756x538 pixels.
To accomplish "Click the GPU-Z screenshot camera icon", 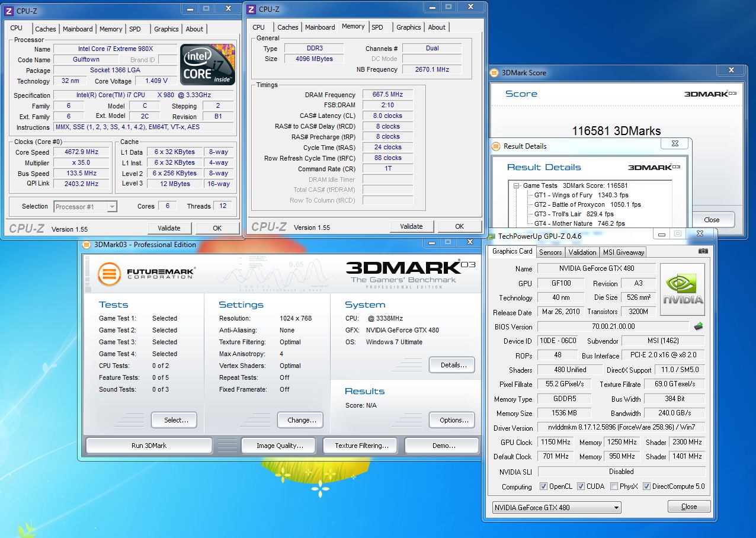I will pyautogui.click(x=703, y=251).
